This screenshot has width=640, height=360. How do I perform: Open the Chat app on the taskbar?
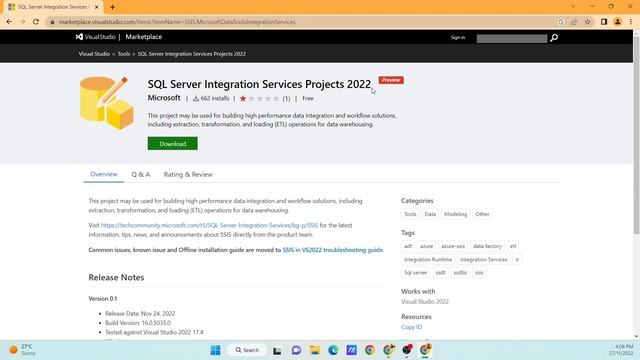[x=296, y=350]
